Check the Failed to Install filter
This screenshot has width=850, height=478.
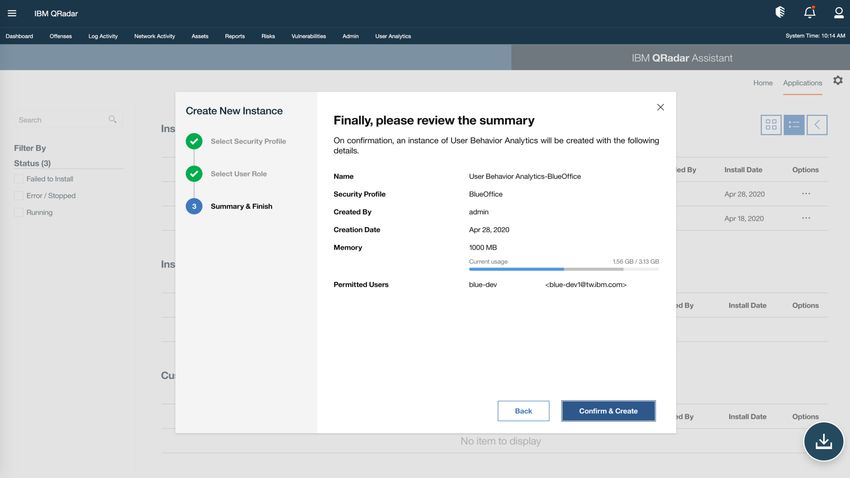coord(19,179)
